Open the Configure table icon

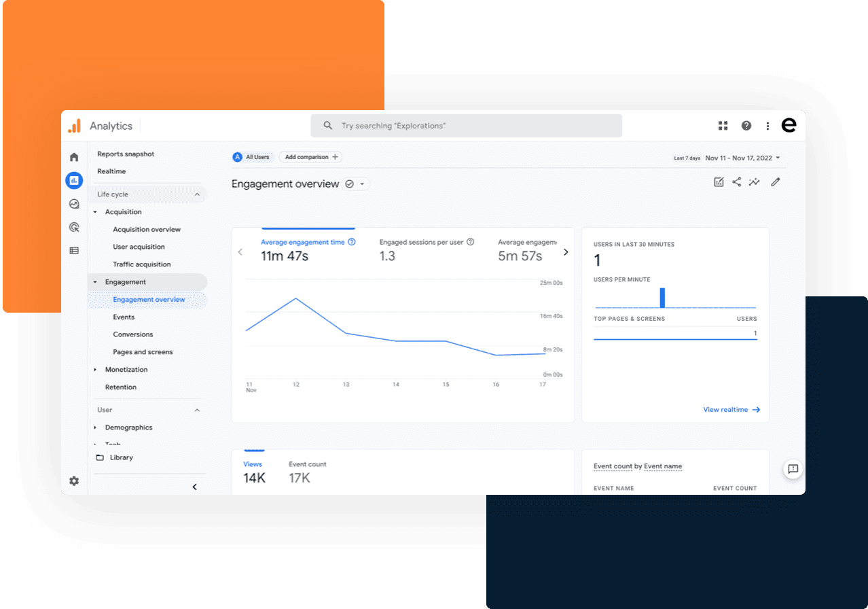74,251
